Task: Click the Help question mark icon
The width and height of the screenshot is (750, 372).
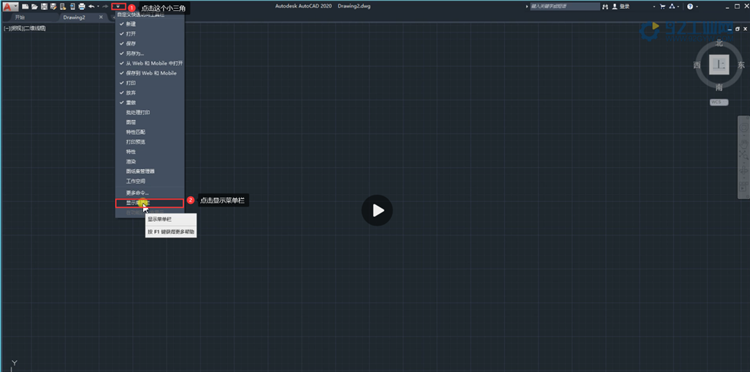Action: point(690,7)
